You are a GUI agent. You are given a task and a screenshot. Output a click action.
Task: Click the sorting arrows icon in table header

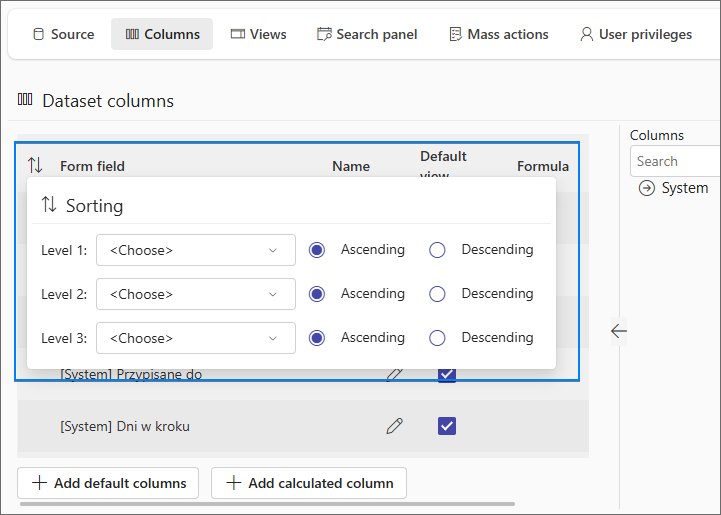click(x=35, y=165)
